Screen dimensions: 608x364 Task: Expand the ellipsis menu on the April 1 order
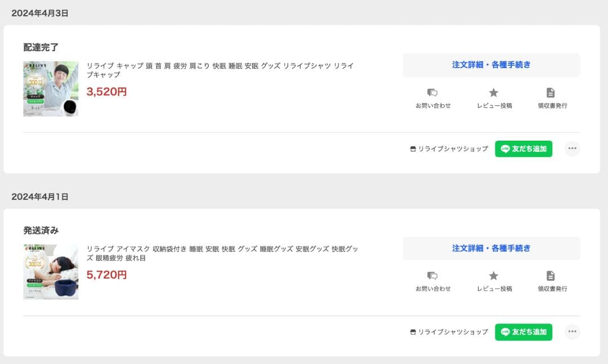[573, 332]
